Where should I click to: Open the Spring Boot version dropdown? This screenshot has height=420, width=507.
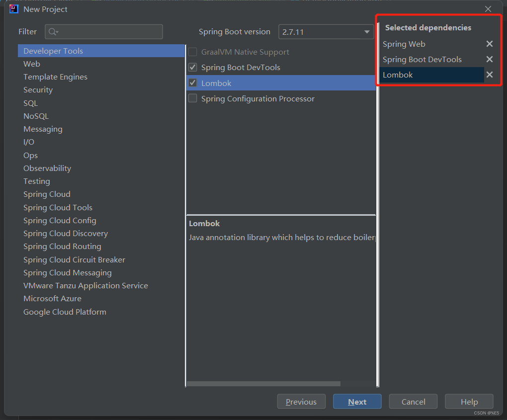pyautogui.click(x=326, y=32)
